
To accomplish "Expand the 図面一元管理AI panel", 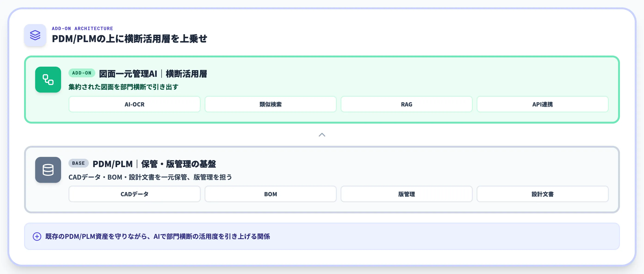I will click(153, 74).
